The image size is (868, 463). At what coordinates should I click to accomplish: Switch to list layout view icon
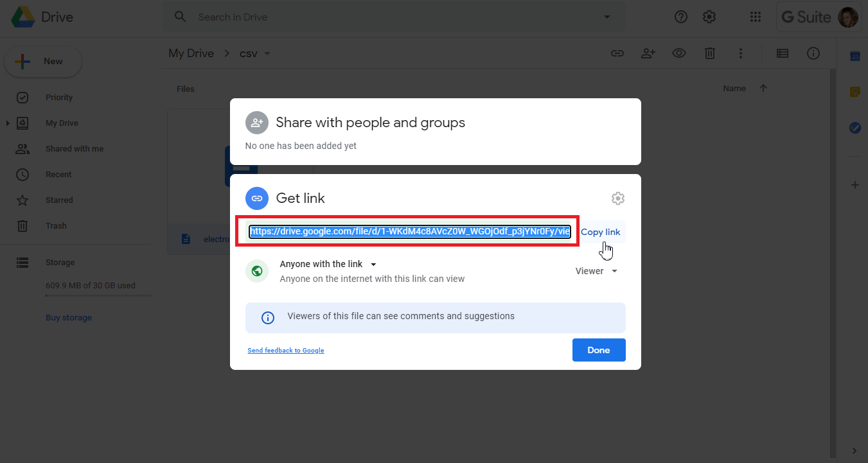coord(783,54)
